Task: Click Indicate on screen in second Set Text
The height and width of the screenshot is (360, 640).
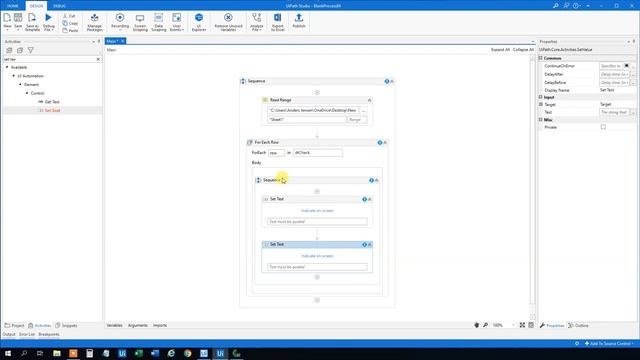Action: pos(317,256)
